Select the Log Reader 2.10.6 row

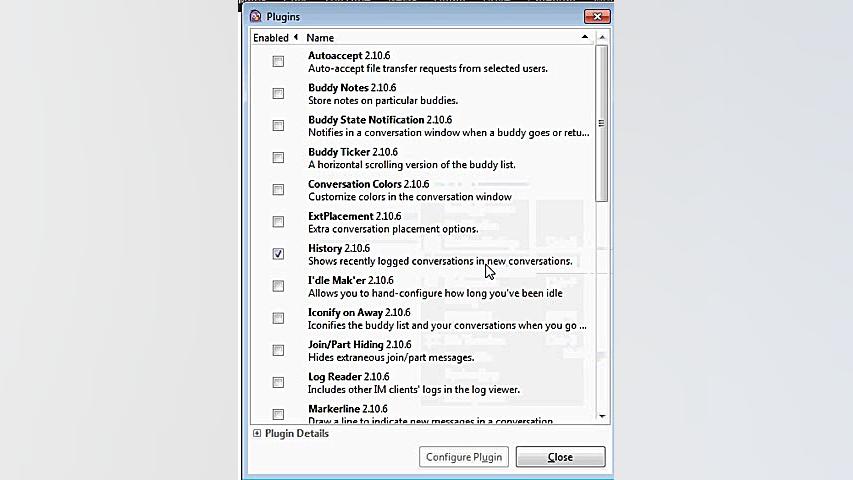pos(423,383)
